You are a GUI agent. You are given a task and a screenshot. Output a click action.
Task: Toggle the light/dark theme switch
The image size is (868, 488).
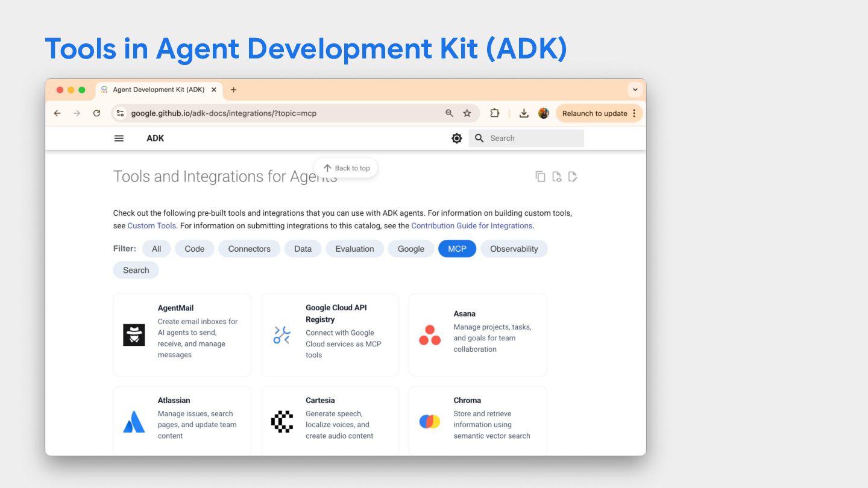(457, 138)
